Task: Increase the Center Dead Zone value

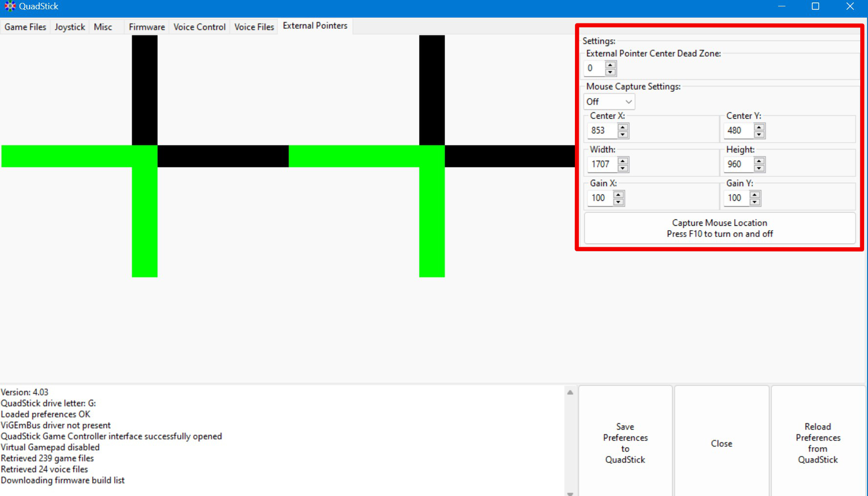Action: click(610, 65)
